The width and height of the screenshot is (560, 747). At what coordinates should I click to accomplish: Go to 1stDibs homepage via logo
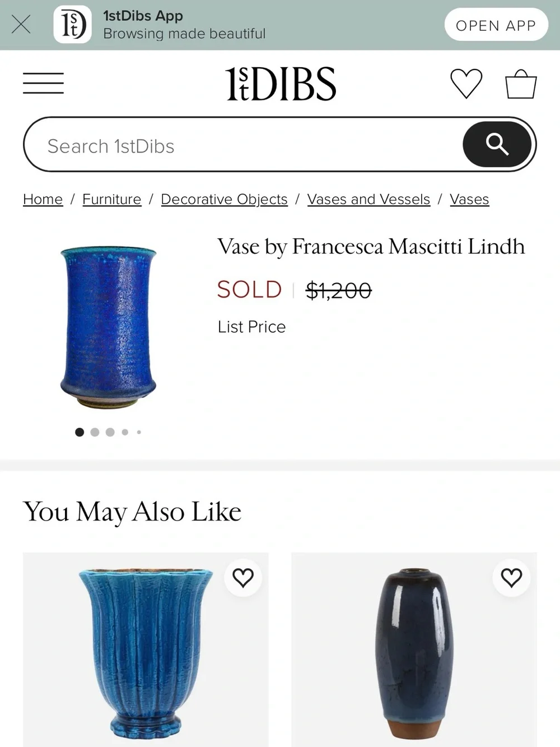point(281,83)
